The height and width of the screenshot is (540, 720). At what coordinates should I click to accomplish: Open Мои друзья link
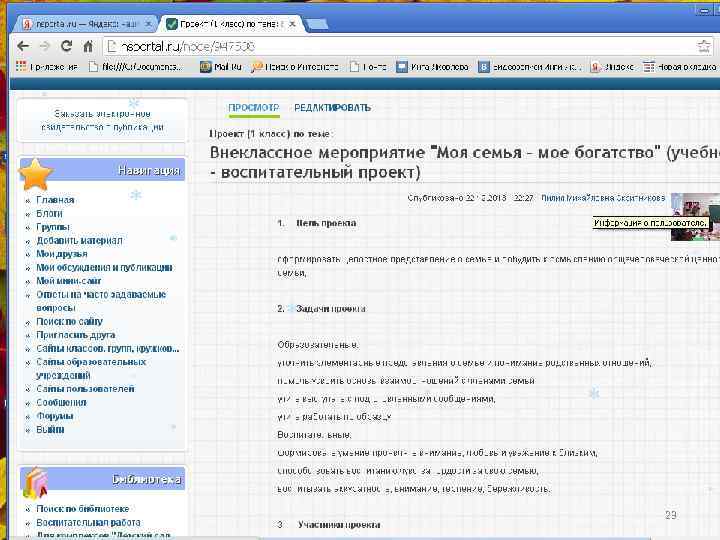(62, 254)
